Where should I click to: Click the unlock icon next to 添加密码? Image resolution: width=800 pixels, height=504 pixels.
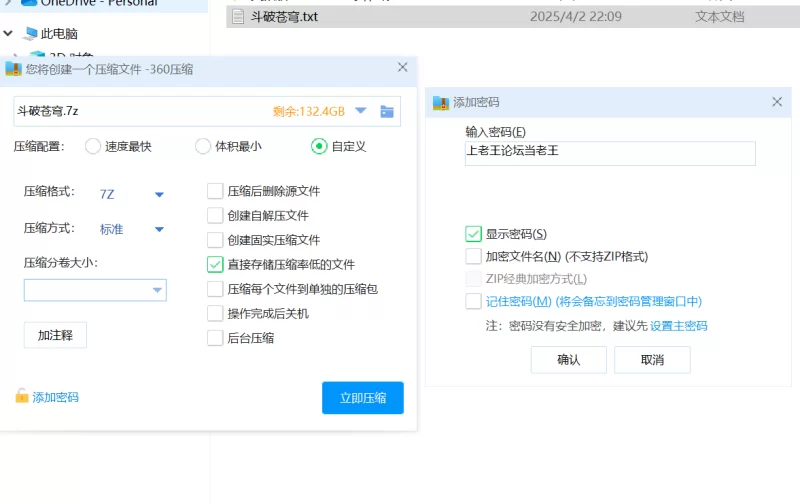[x=22, y=397]
